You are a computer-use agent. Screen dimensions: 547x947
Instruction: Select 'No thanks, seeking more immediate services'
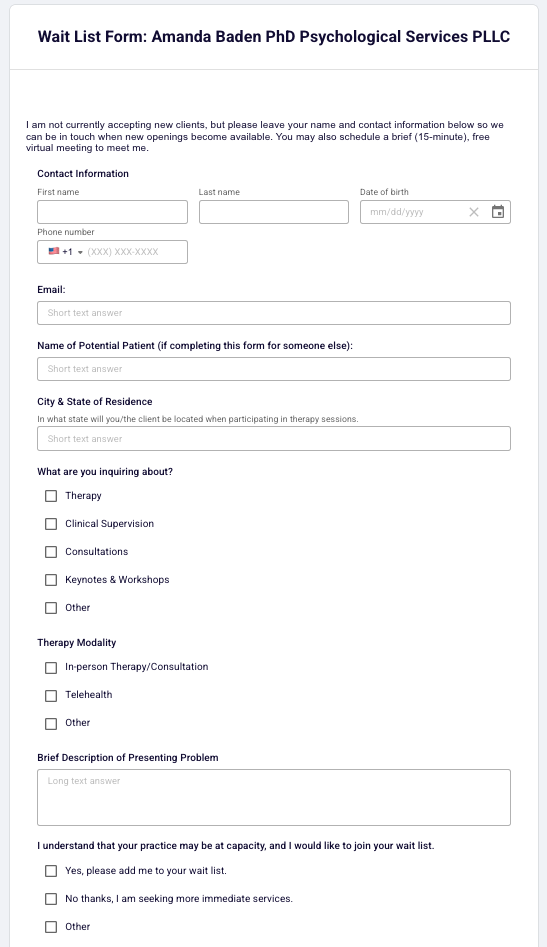click(x=51, y=899)
